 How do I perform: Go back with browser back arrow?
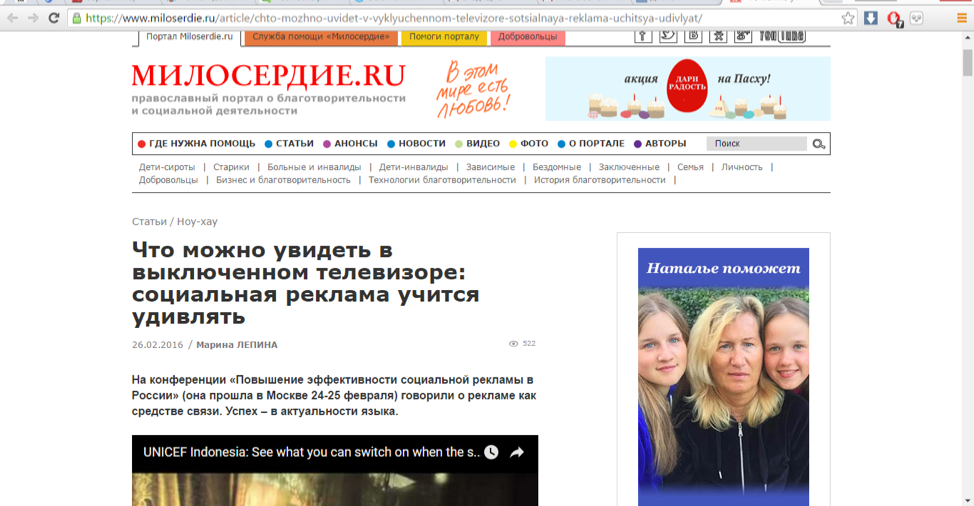[x=12, y=18]
